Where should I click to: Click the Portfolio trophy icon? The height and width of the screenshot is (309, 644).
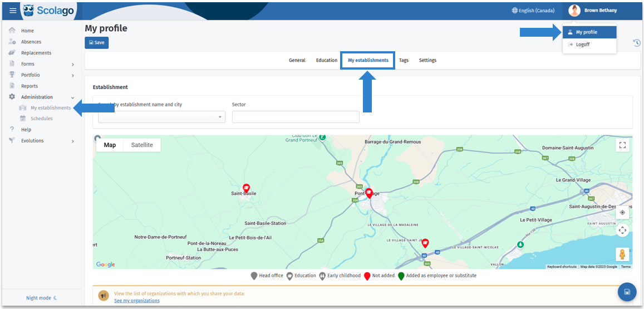12,75
